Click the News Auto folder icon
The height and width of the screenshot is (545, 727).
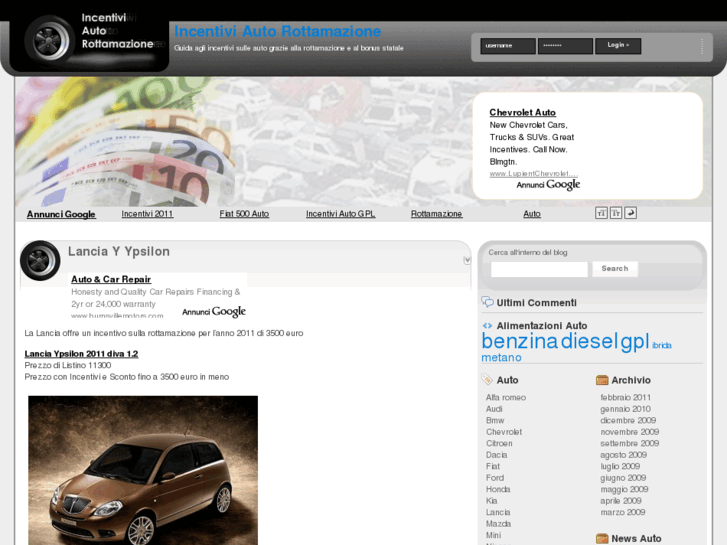coord(602,538)
